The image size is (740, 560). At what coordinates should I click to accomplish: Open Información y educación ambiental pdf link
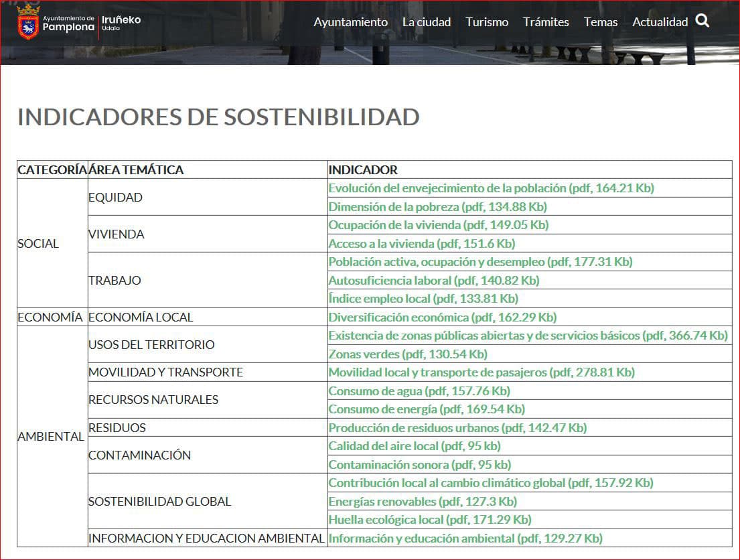pyautogui.click(x=465, y=539)
